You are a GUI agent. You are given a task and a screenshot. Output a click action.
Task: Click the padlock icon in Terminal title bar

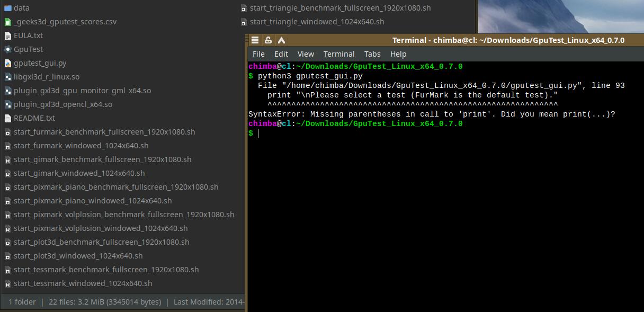pos(268,40)
